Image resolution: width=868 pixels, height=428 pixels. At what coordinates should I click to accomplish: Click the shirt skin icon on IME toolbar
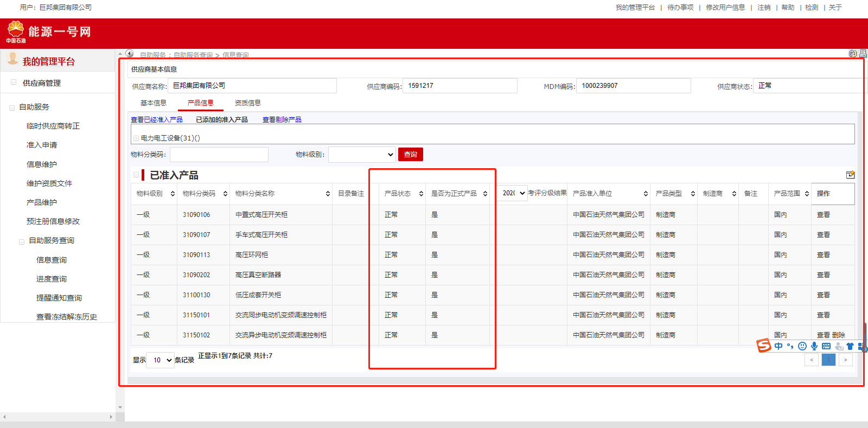click(x=850, y=346)
